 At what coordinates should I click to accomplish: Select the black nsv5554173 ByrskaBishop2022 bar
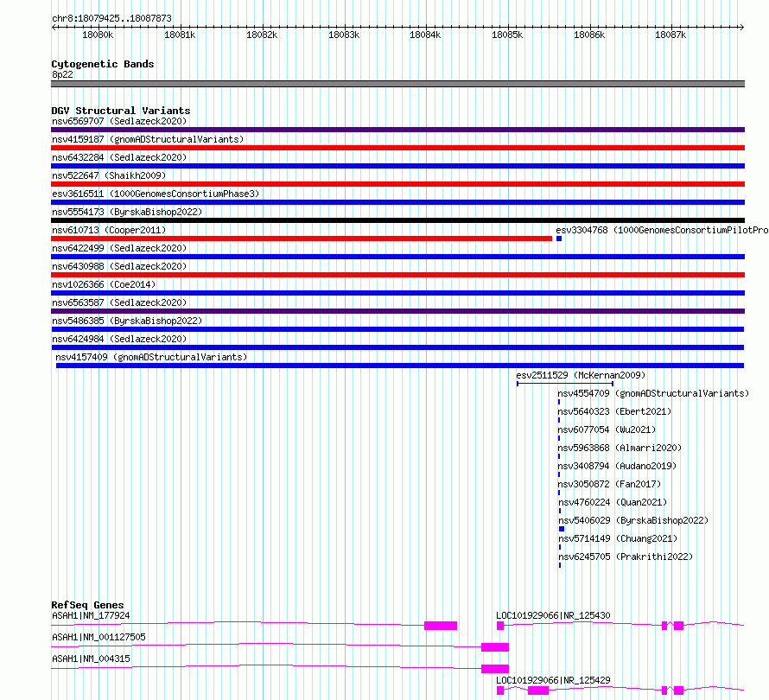click(397, 220)
